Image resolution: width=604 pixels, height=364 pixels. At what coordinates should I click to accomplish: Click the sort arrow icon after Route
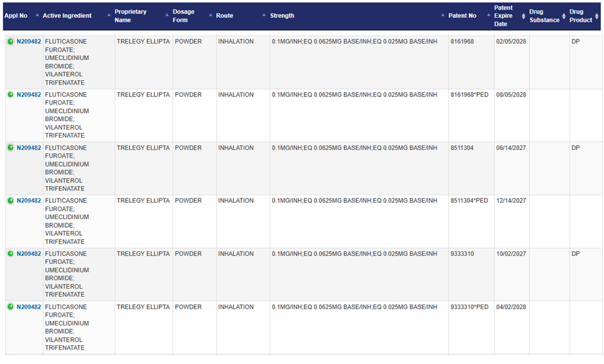264,15
